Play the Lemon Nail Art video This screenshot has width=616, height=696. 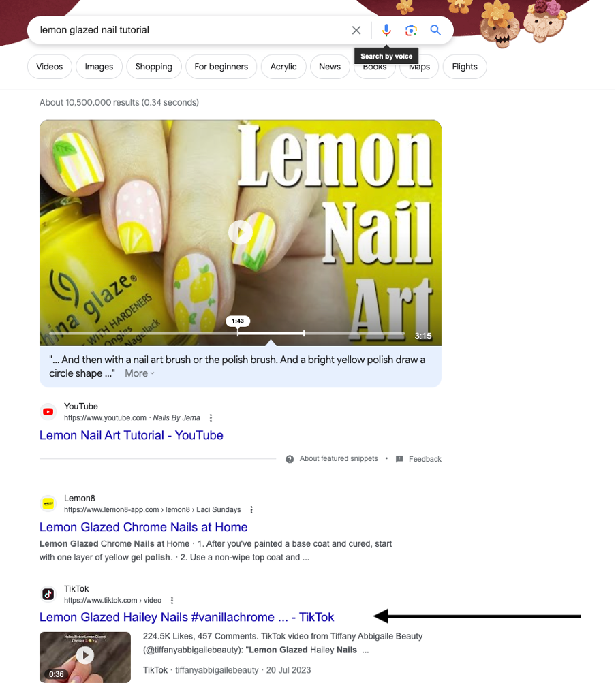(241, 232)
